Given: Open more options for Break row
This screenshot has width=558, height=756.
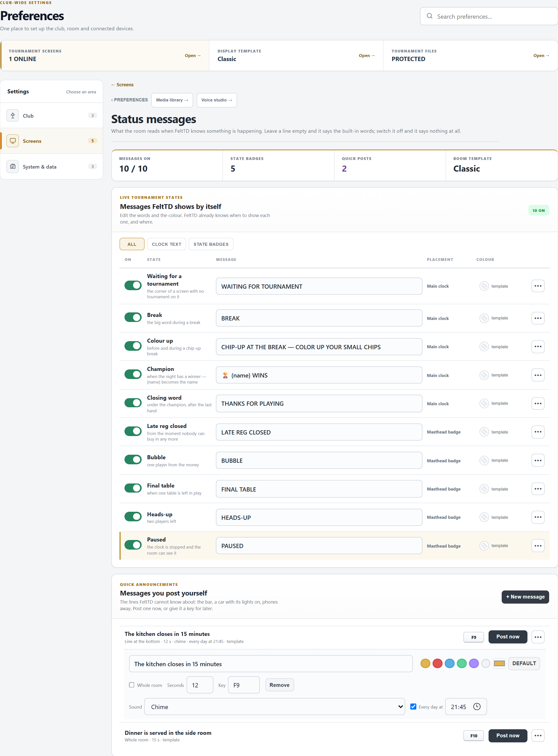Looking at the screenshot, I should [538, 318].
